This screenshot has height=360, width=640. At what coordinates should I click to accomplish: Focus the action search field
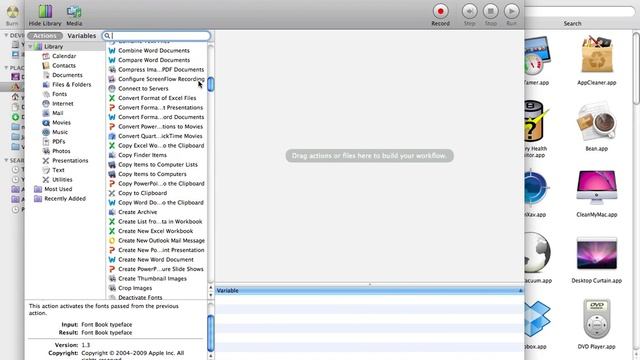pyautogui.click(x=156, y=36)
